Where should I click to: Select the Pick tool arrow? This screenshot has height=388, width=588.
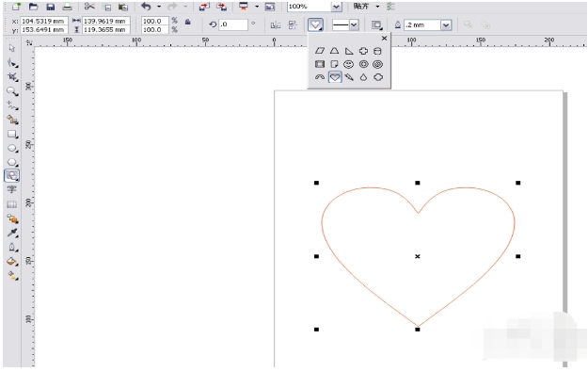(x=12, y=48)
